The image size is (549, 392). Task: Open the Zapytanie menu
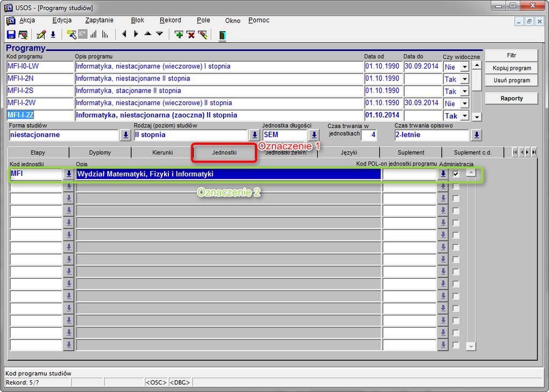[x=99, y=20]
